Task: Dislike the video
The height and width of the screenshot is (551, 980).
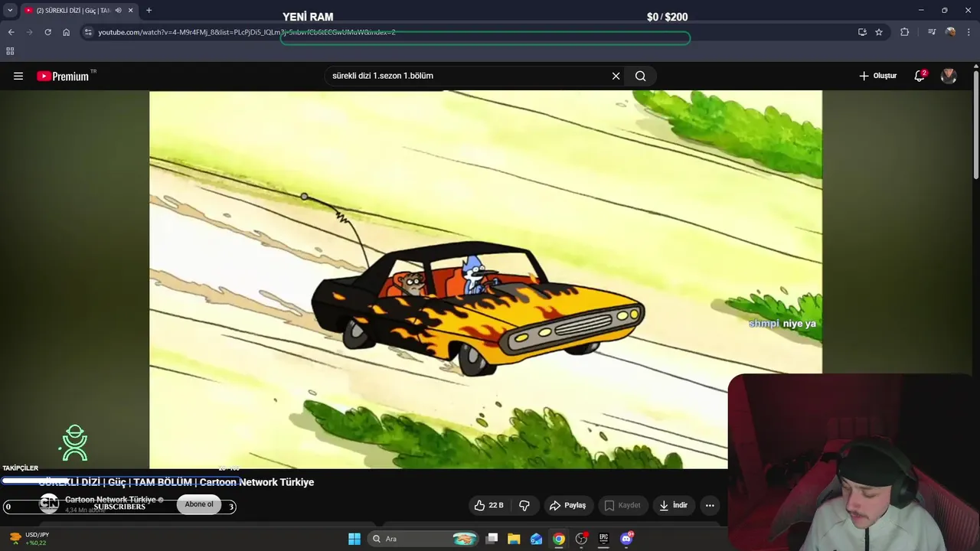Action: [524, 505]
